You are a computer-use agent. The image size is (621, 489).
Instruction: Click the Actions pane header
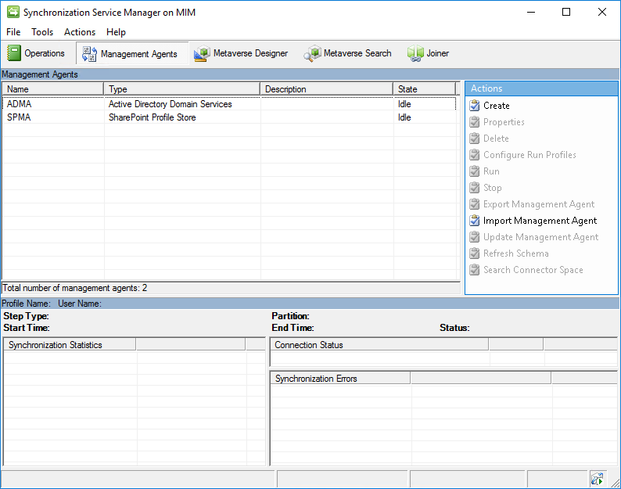coord(541,88)
